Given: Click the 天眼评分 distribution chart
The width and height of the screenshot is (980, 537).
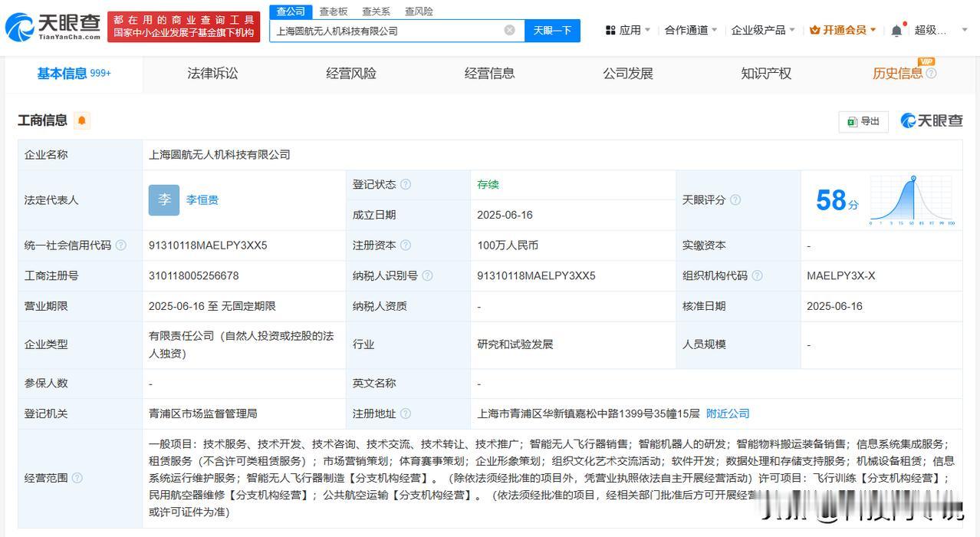Looking at the screenshot, I should (913, 200).
